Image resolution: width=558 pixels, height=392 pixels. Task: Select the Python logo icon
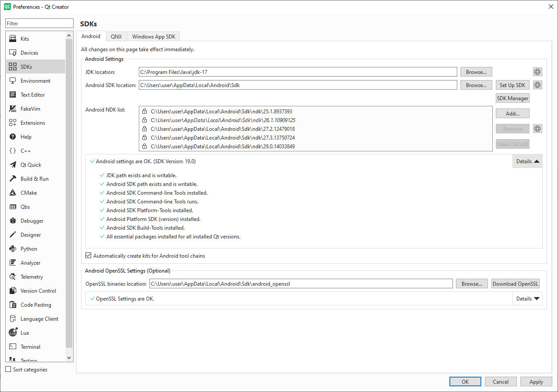(x=13, y=249)
